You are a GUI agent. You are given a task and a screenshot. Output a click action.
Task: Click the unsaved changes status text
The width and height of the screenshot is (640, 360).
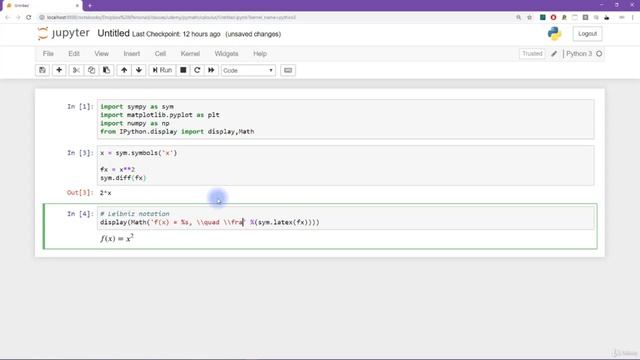253,34
